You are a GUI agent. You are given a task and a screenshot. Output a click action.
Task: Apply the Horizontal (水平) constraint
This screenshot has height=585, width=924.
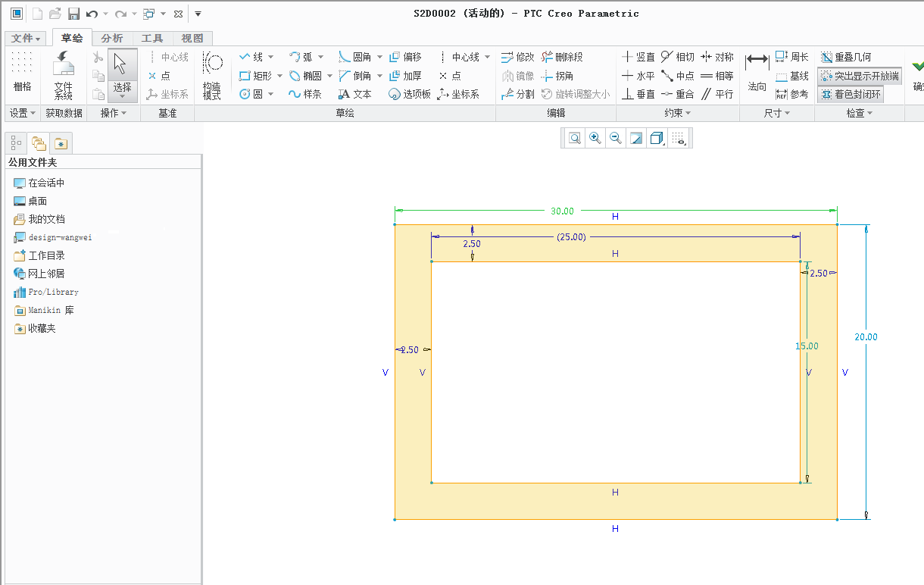(638, 76)
